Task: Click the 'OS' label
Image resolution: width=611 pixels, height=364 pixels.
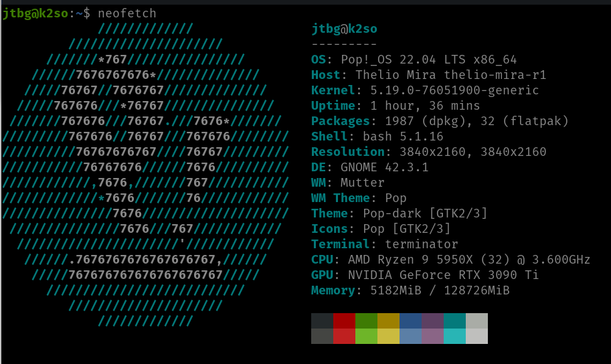Action: pyautogui.click(x=319, y=60)
